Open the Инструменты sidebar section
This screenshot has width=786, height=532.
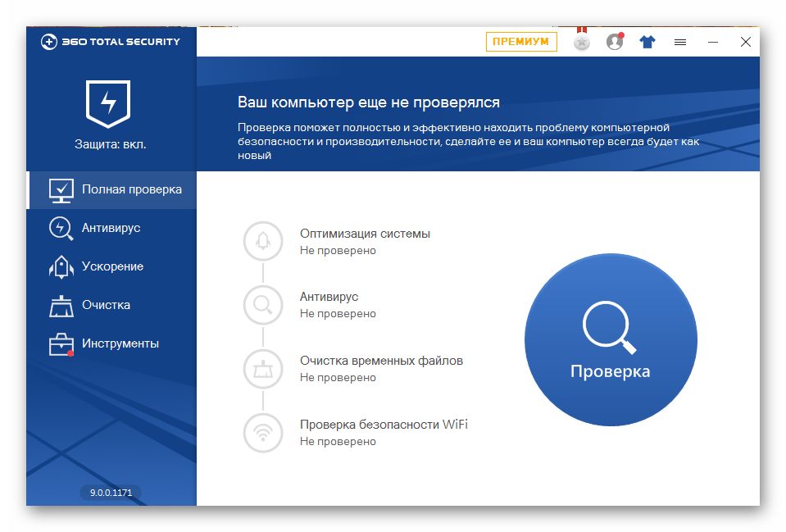[120, 343]
